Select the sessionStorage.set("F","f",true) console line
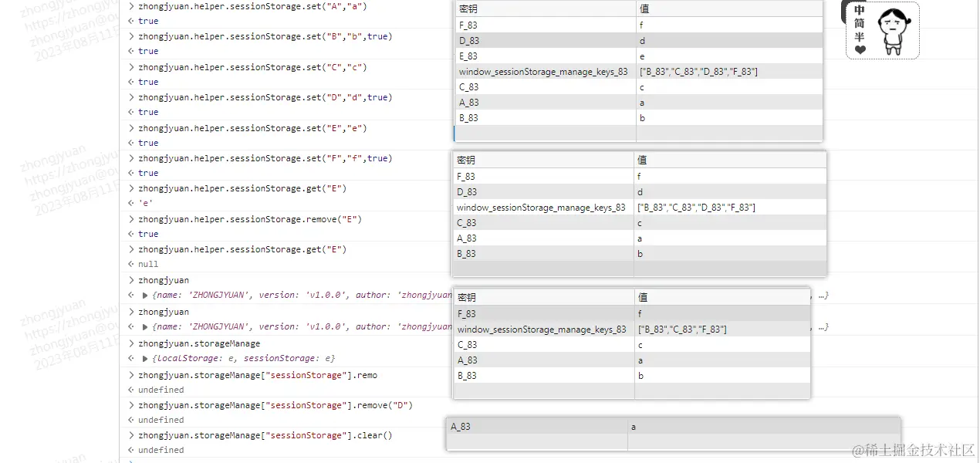This screenshot has width=980, height=463. pos(265,158)
